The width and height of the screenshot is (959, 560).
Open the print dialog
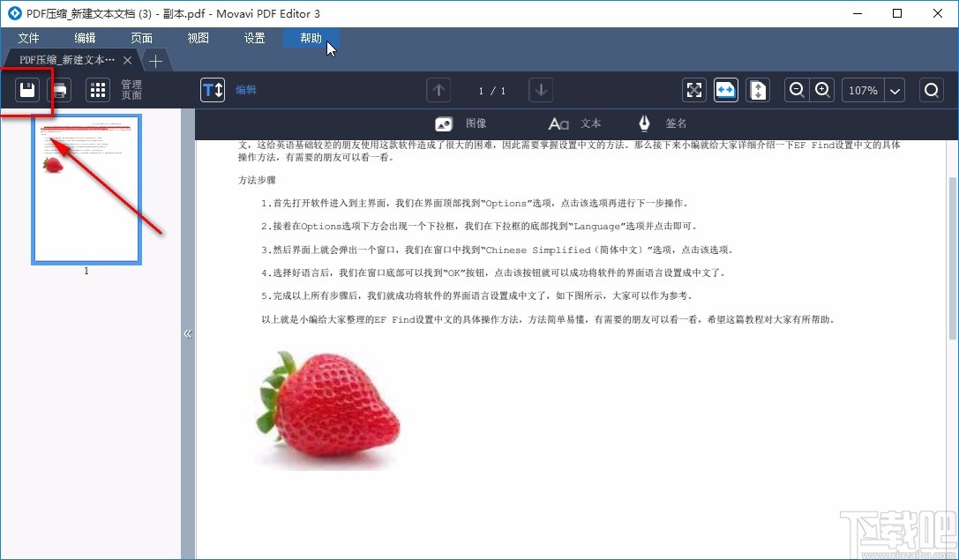[x=59, y=89]
